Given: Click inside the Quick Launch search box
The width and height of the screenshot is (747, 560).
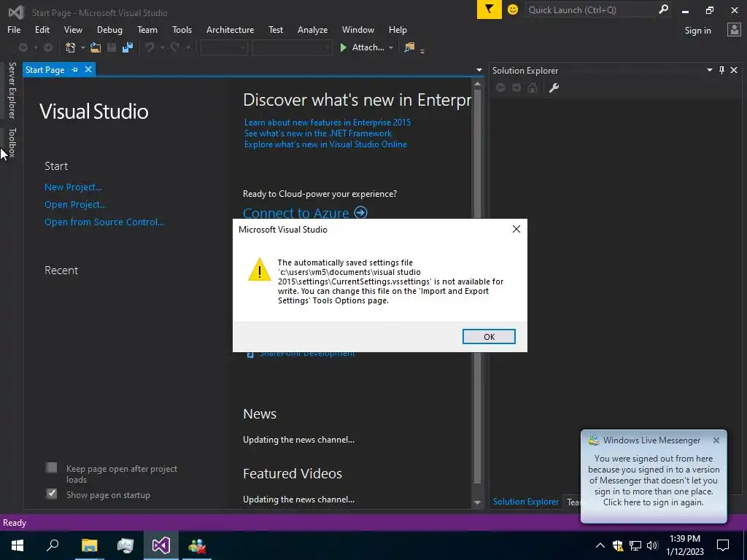Looking at the screenshot, I should click(x=591, y=9).
